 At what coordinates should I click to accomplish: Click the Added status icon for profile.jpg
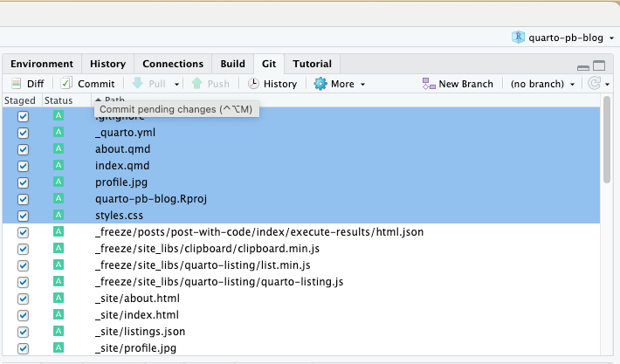pyautogui.click(x=59, y=182)
